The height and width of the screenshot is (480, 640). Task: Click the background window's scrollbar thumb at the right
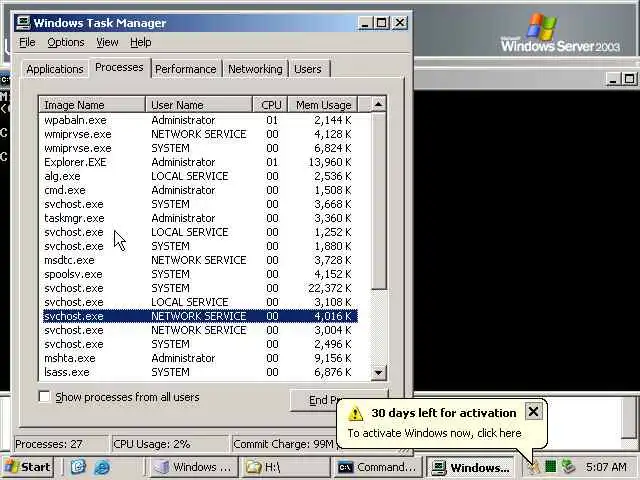(629, 417)
